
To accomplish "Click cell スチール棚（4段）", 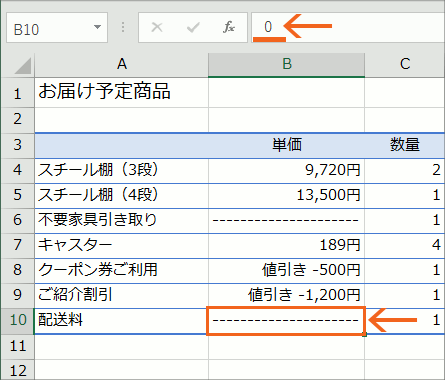I will pyautogui.click(x=122, y=196).
